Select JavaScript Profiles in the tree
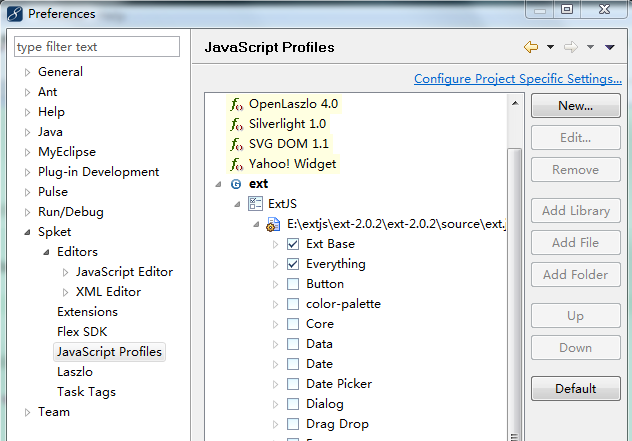The image size is (632, 441). point(109,352)
